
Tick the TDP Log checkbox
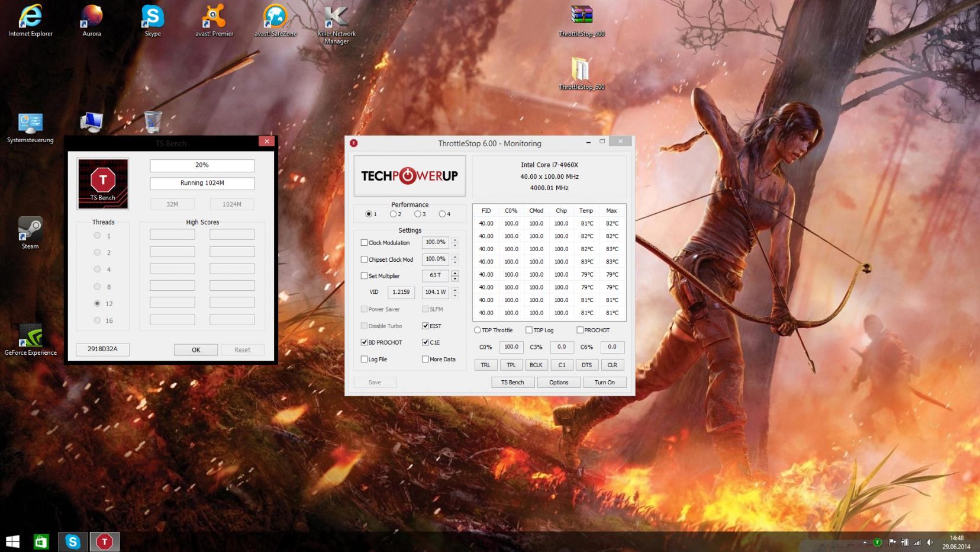(529, 330)
